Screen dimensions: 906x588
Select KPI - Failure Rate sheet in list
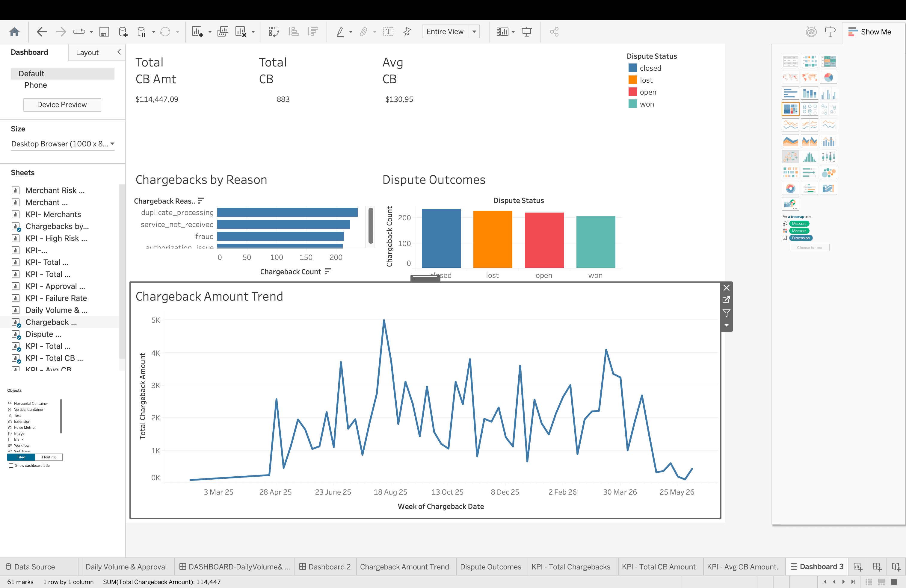[x=56, y=298]
